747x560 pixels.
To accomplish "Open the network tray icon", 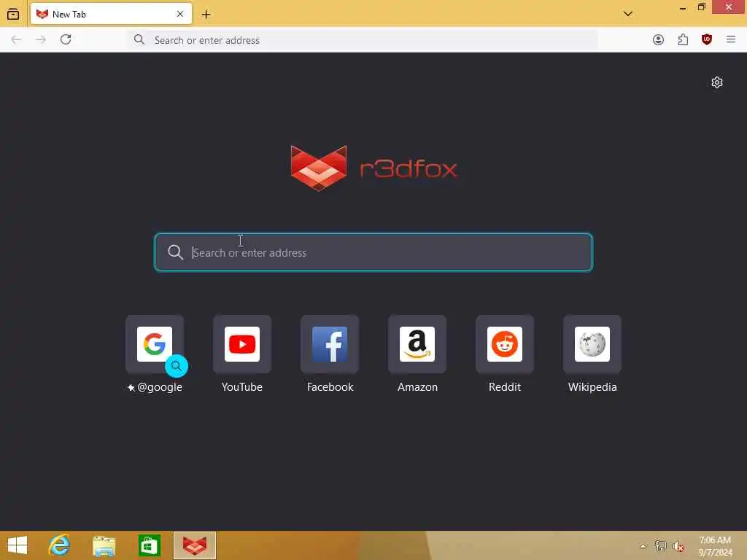I will click(x=660, y=546).
